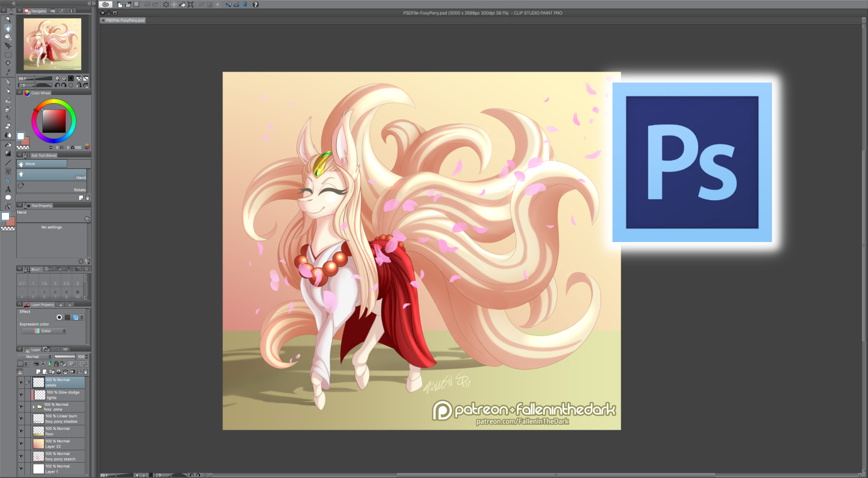Viewport: 868px width, 478px height.
Task: Open the Layer Property tab
Action: 40,304
